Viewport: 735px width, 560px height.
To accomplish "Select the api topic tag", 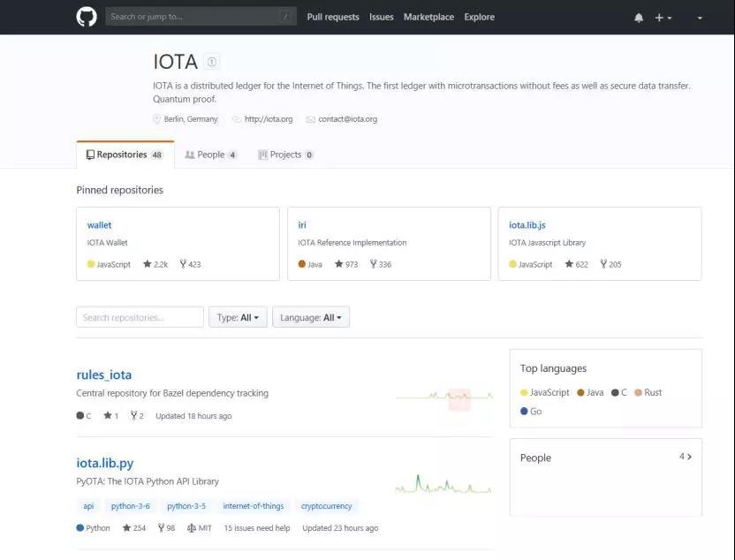I will coord(88,506).
